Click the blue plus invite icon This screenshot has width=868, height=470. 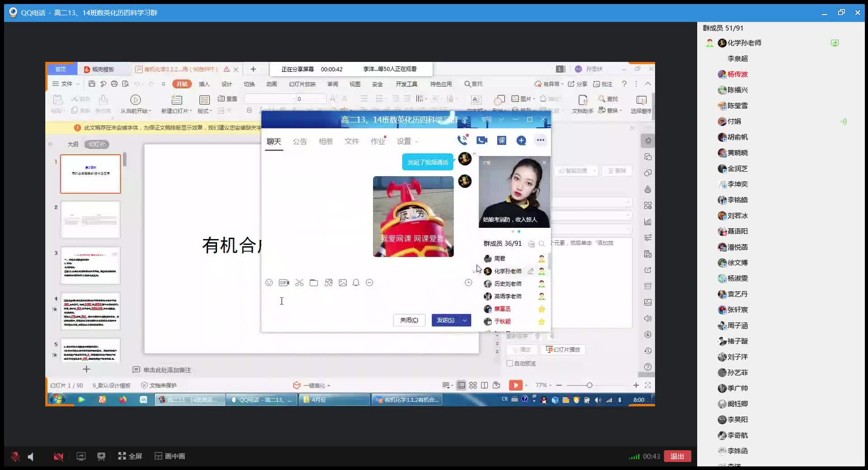[x=521, y=141]
